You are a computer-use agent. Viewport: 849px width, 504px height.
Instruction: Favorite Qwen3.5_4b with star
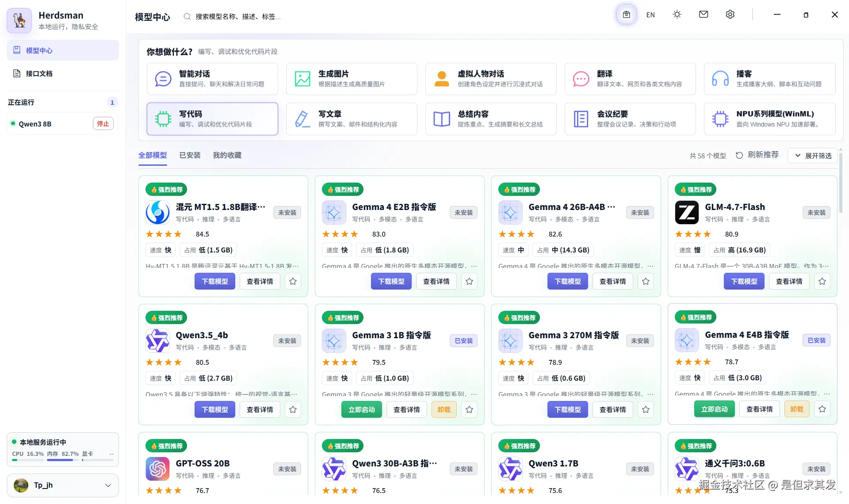coord(293,409)
